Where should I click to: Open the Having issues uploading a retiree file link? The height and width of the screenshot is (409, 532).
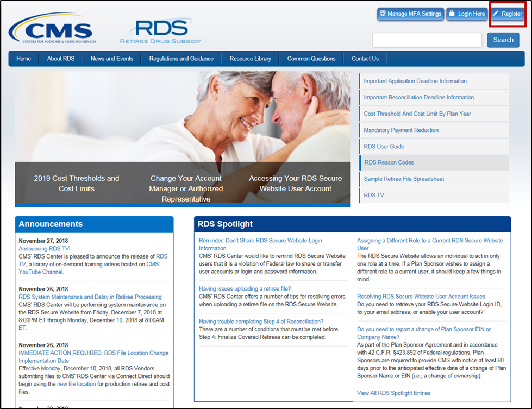click(x=245, y=288)
